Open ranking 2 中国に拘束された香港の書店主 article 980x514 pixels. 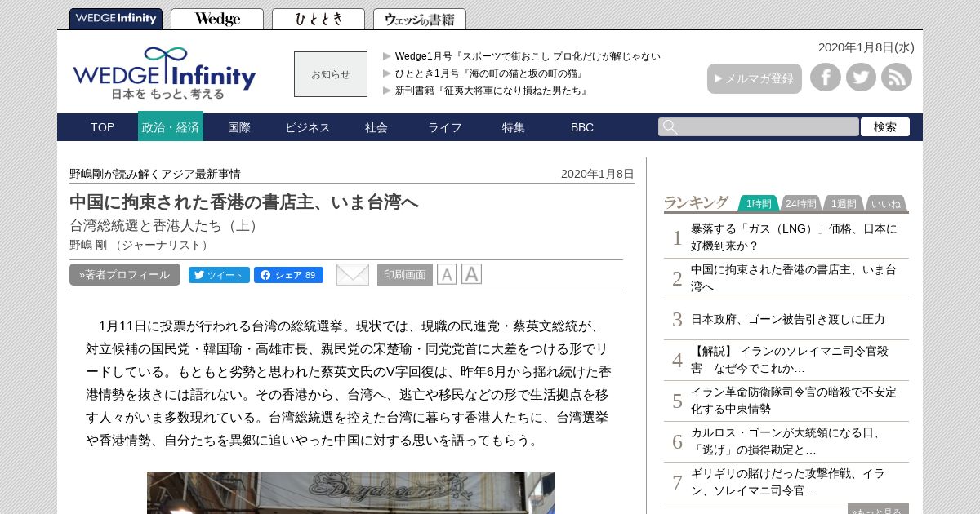(x=794, y=278)
